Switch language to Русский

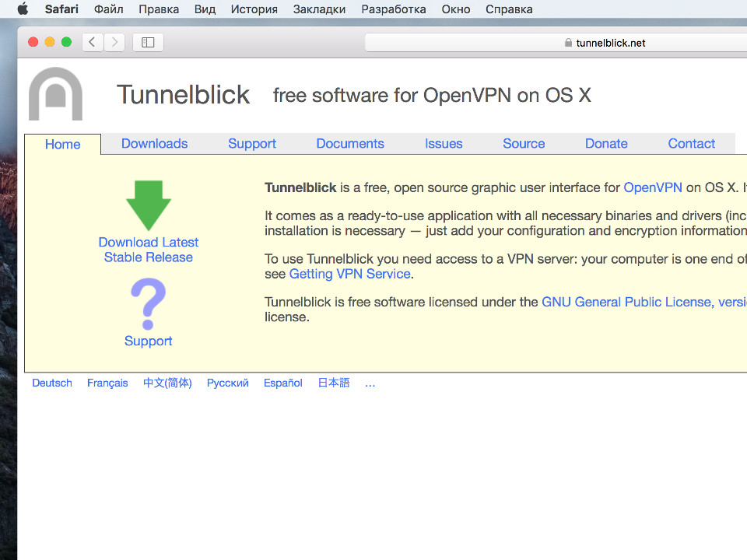228,383
